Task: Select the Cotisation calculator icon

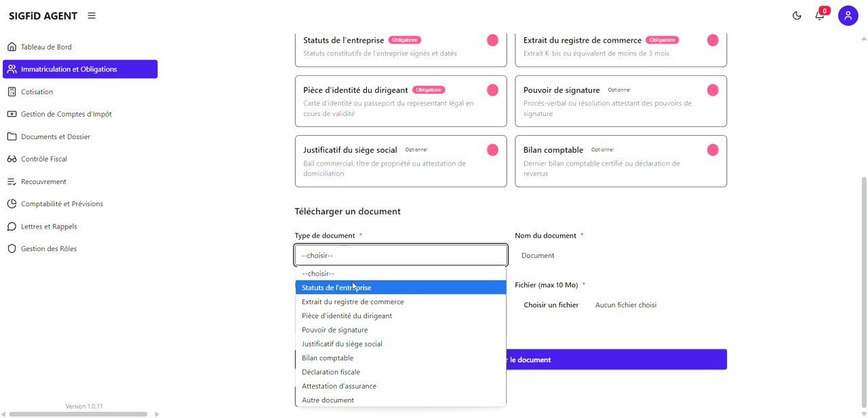Action: (10, 91)
